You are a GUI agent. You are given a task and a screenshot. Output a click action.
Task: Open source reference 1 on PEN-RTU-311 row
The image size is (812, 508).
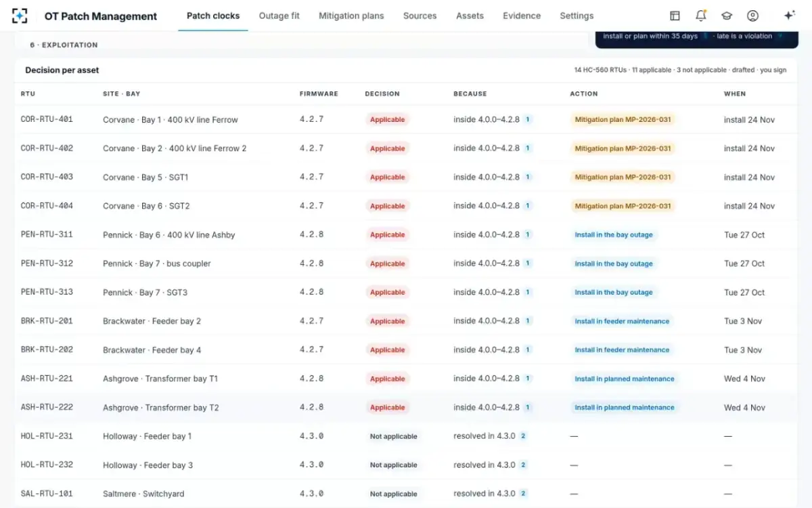tap(528, 235)
